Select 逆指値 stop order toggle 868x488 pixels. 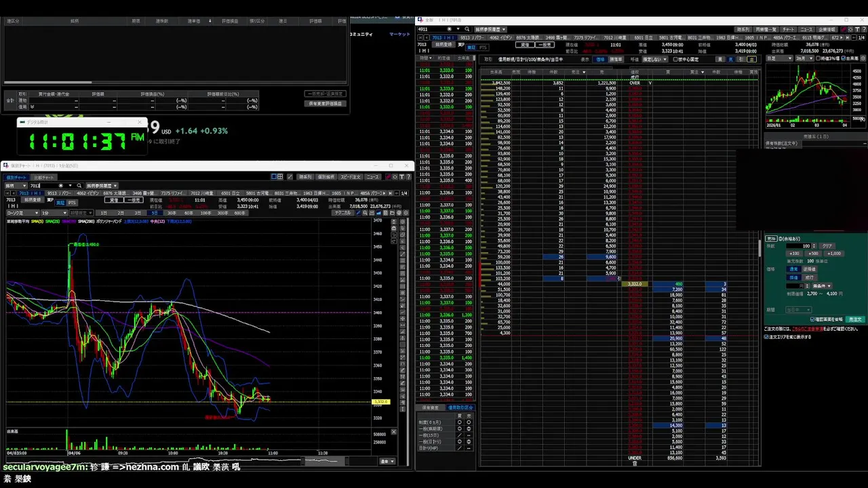tap(810, 269)
